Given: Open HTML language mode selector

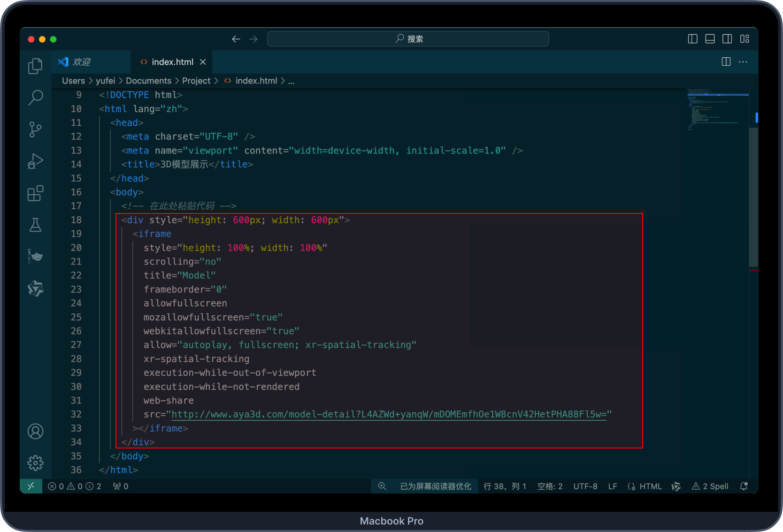Looking at the screenshot, I should point(650,486).
